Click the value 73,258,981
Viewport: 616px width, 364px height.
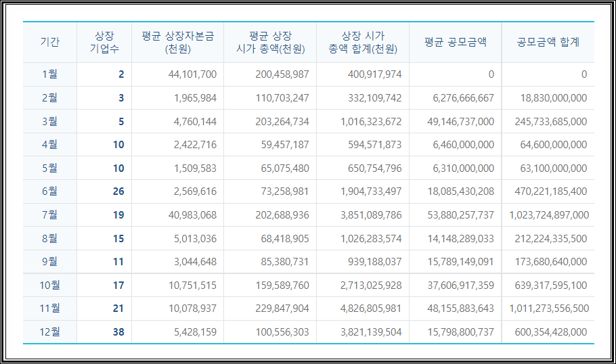(x=285, y=191)
